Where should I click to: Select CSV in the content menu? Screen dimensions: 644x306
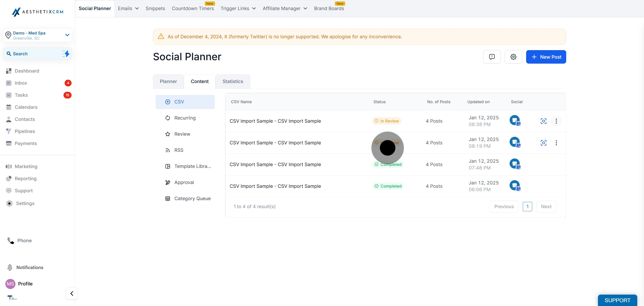tap(185, 102)
